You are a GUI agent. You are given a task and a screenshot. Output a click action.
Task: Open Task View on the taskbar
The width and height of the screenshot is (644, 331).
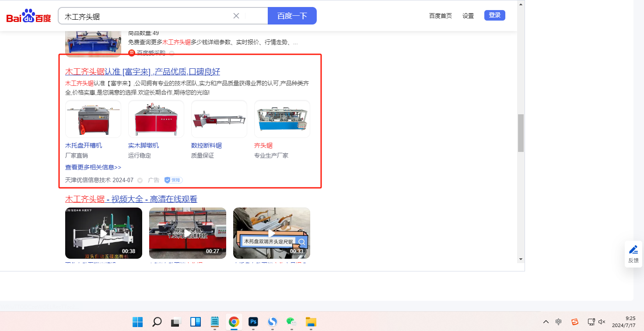pyautogui.click(x=176, y=322)
